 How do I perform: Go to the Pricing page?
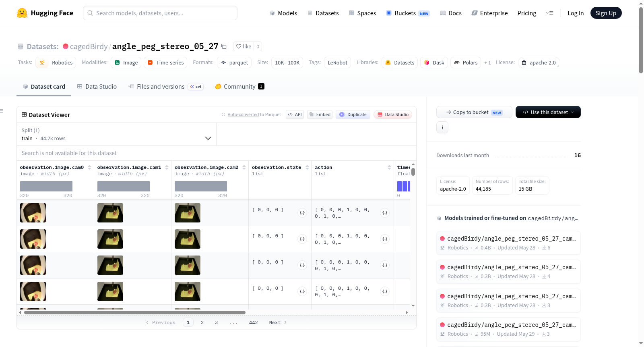[527, 13]
